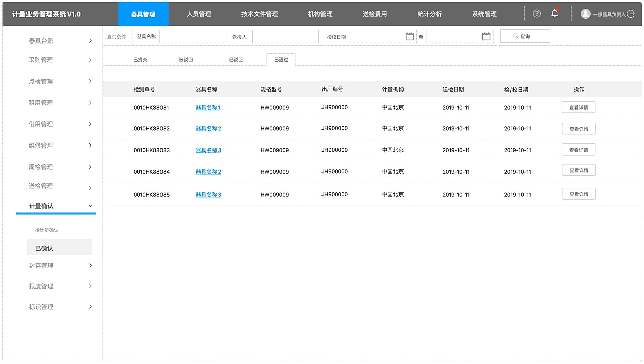Open 封存管理 in the sidebar
Image resolution: width=644 pixels, height=364 pixels.
41,266
